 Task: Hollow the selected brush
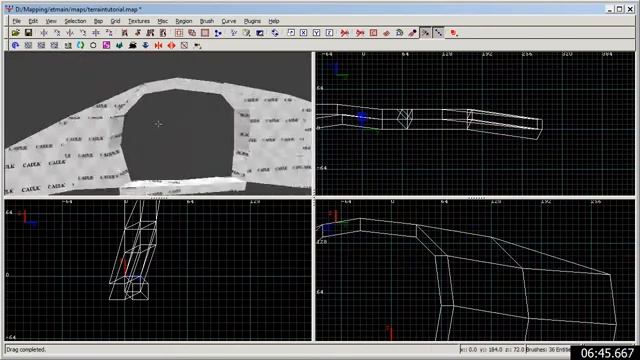point(205,33)
